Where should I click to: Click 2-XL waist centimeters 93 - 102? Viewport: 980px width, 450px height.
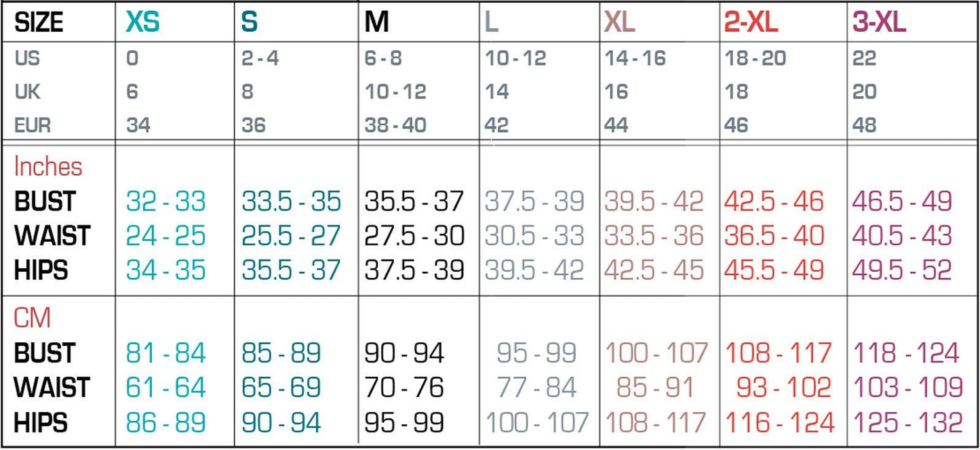pyautogui.click(x=783, y=388)
